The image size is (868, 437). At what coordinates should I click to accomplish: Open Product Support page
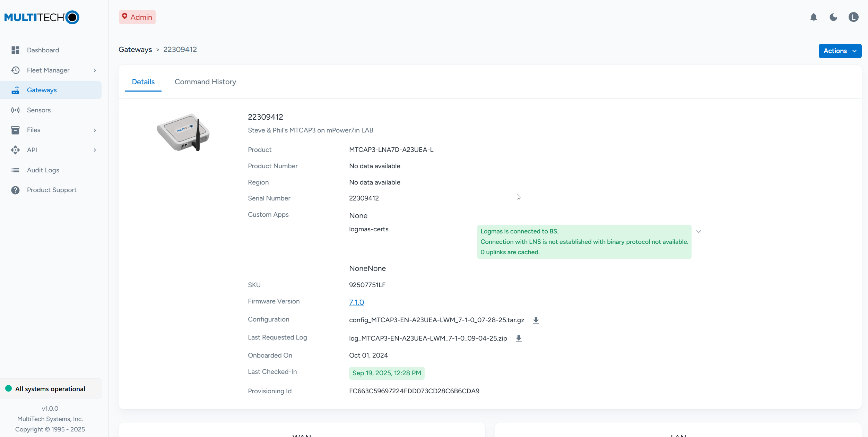(51, 190)
